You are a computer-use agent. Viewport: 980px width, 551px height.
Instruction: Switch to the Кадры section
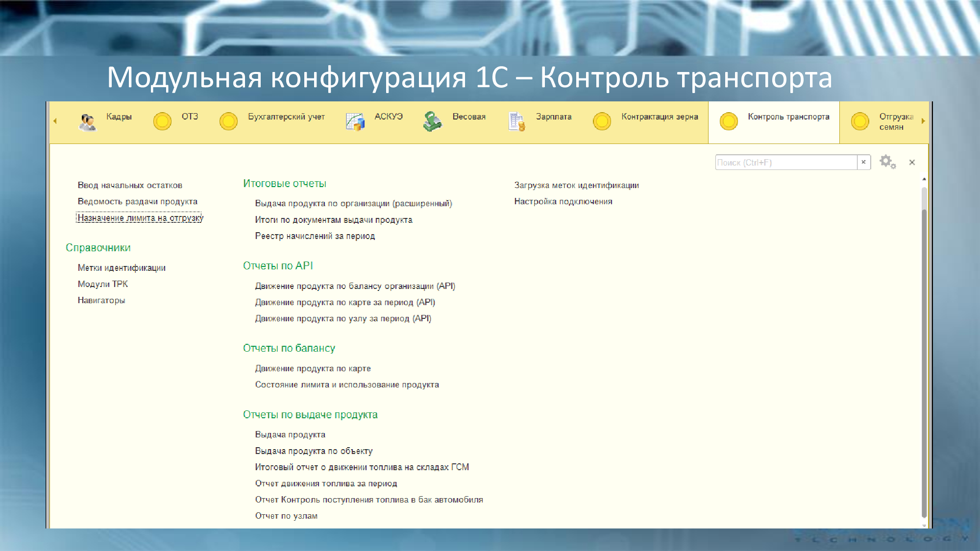119,117
